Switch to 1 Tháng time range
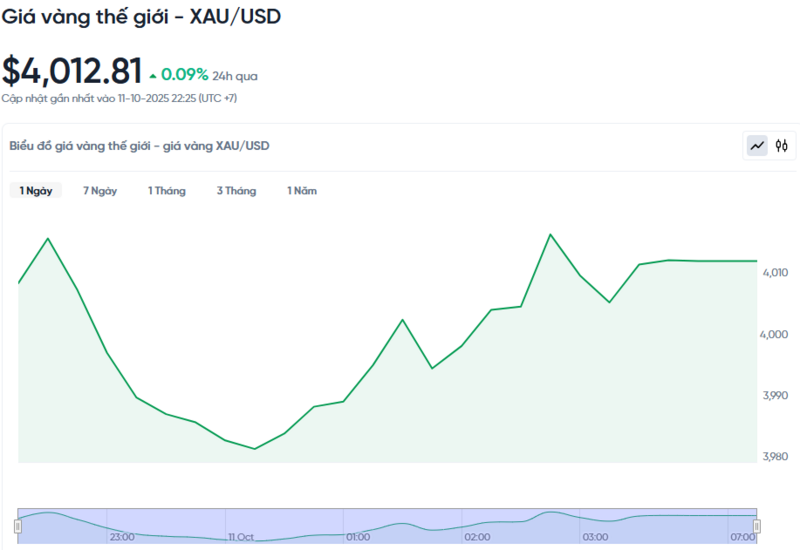The height and width of the screenshot is (550, 800). (167, 191)
